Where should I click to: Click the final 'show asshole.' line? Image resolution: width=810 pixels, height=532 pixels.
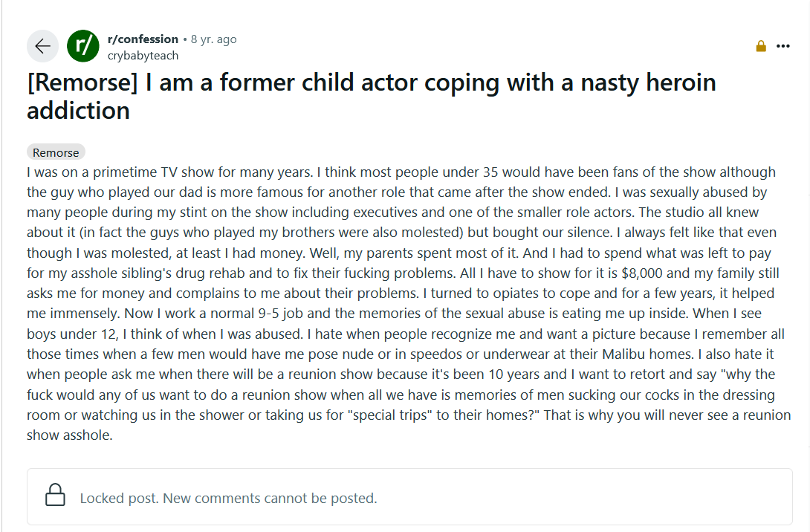pyautogui.click(x=70, y=435)
